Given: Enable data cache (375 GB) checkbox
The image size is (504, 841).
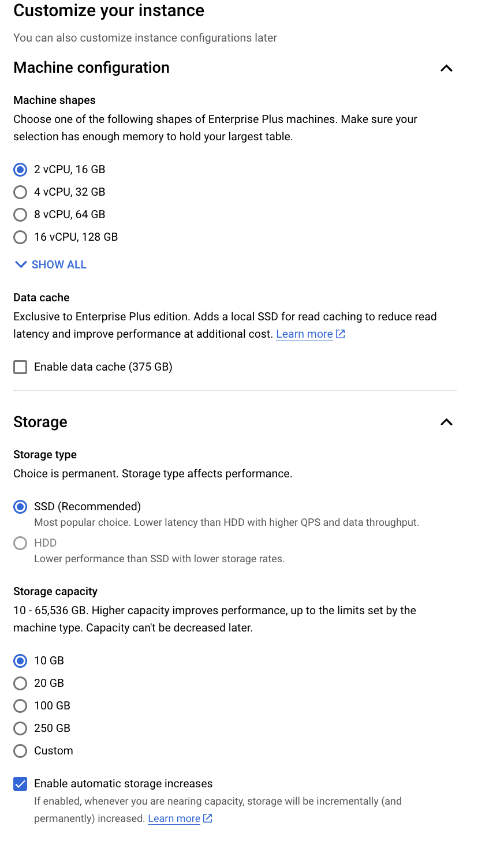Looking at the screenshot, I should click(x=20, y=367).
